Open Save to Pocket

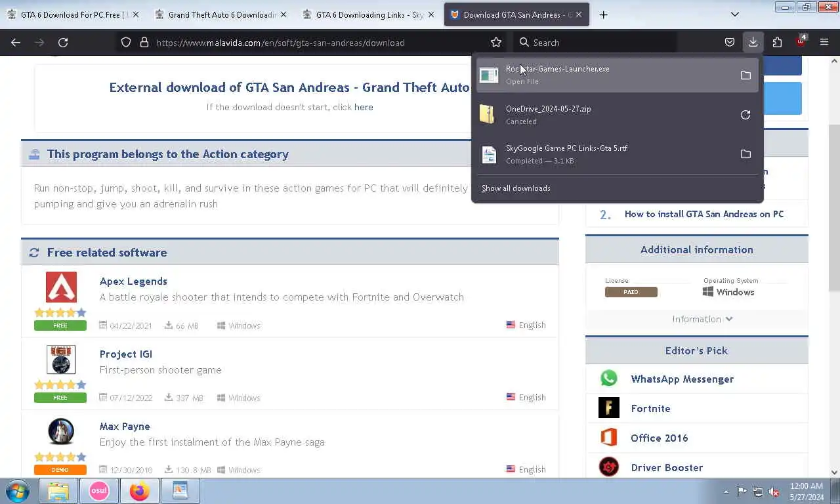coord(730,43)
